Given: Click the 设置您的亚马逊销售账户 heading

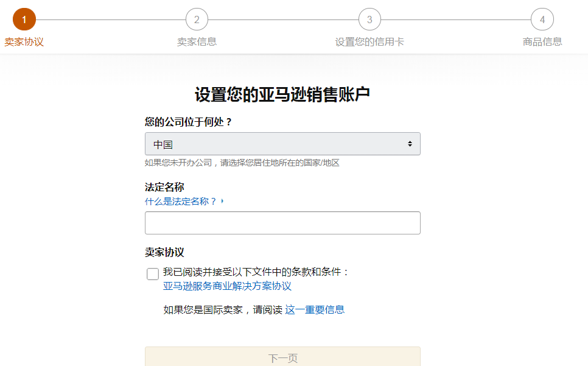Looking at the screenshot, I should click(282, 94).
